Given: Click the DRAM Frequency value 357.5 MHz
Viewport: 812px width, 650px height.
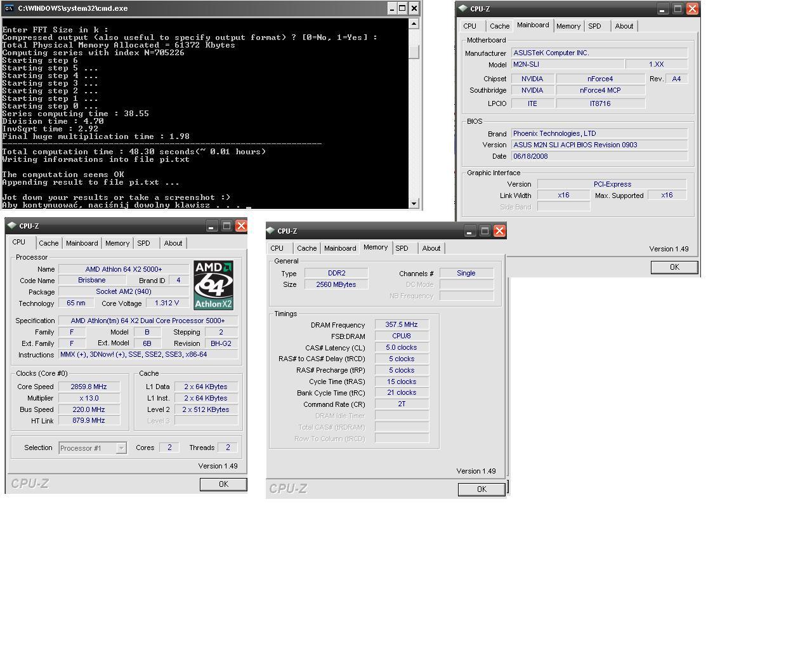Looking at the screenshot, I should (x=402, y=324).
